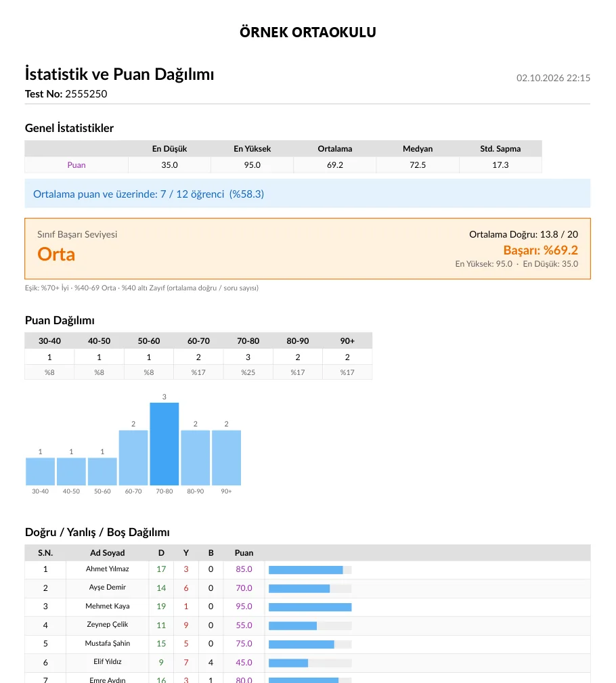Select Doğru / Yanlış / Boş Dağılımı heading
This screenshot has width=616, height=683.
click(x=97, y=532)
